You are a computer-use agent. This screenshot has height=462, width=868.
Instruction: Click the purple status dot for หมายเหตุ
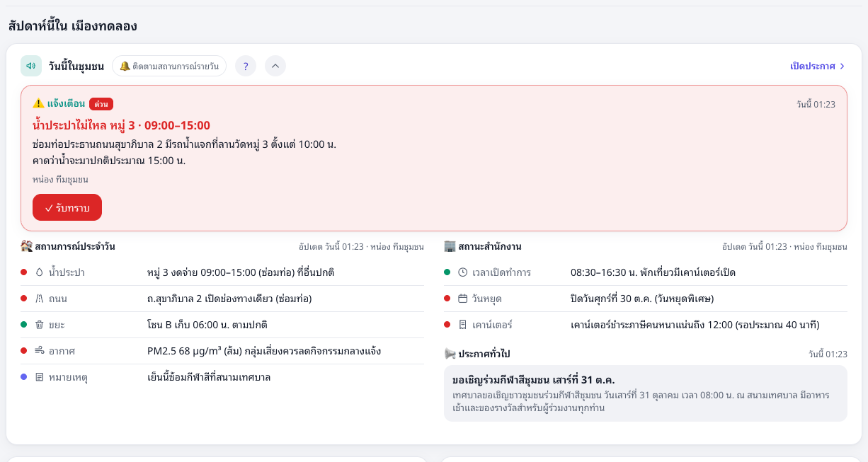pos(23,377)
